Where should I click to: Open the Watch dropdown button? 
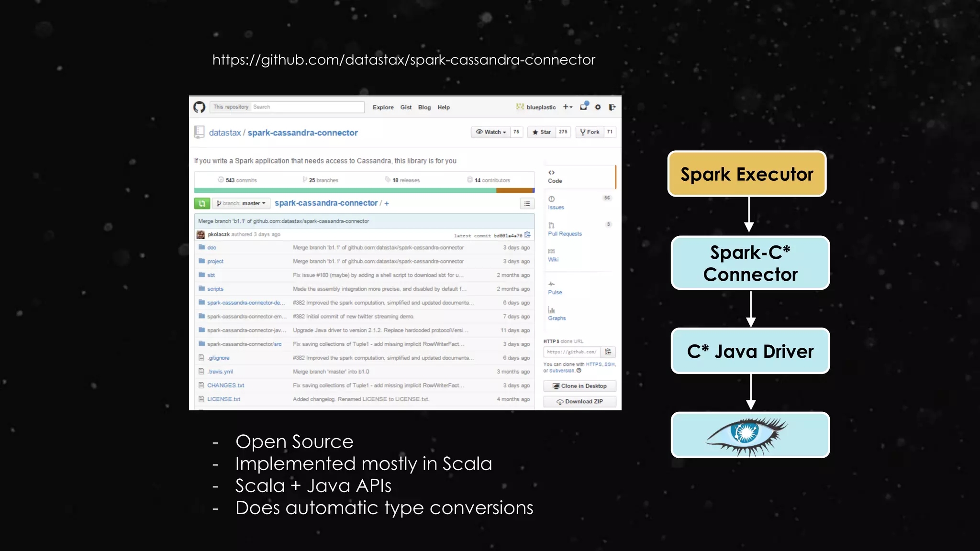click(490, 132)
